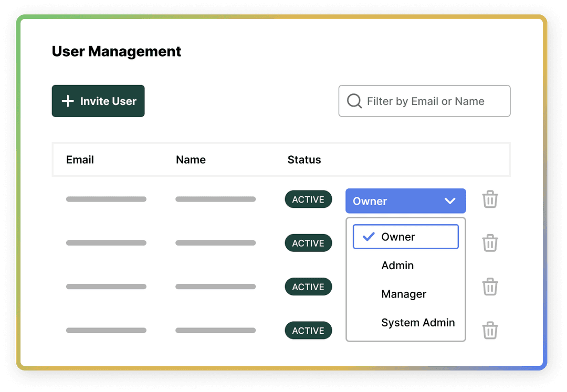Click the plus icon on Invite User
This screenshot has height=392, width=567.
pos(68,101)
